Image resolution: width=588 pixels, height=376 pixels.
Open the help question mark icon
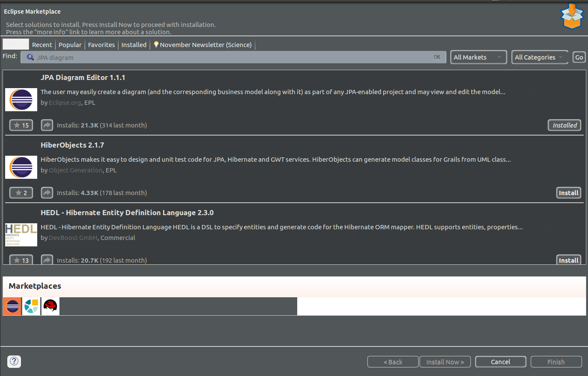coord(14,361)
